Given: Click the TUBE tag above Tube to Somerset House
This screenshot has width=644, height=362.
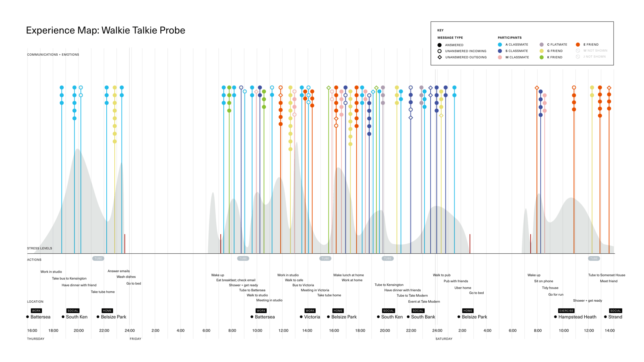Looking at the screenshot, I should 594,258.
